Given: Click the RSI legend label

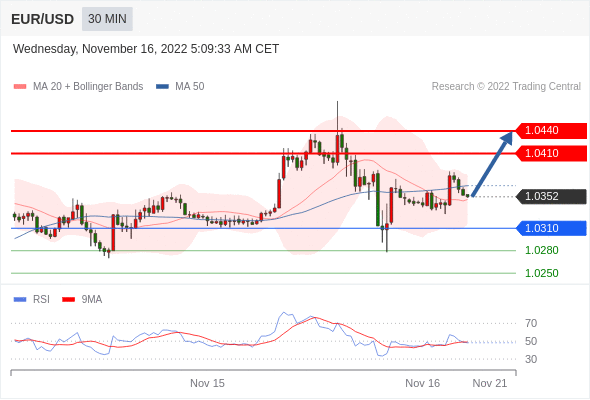Looking at the screenshot, I should 41,300.
